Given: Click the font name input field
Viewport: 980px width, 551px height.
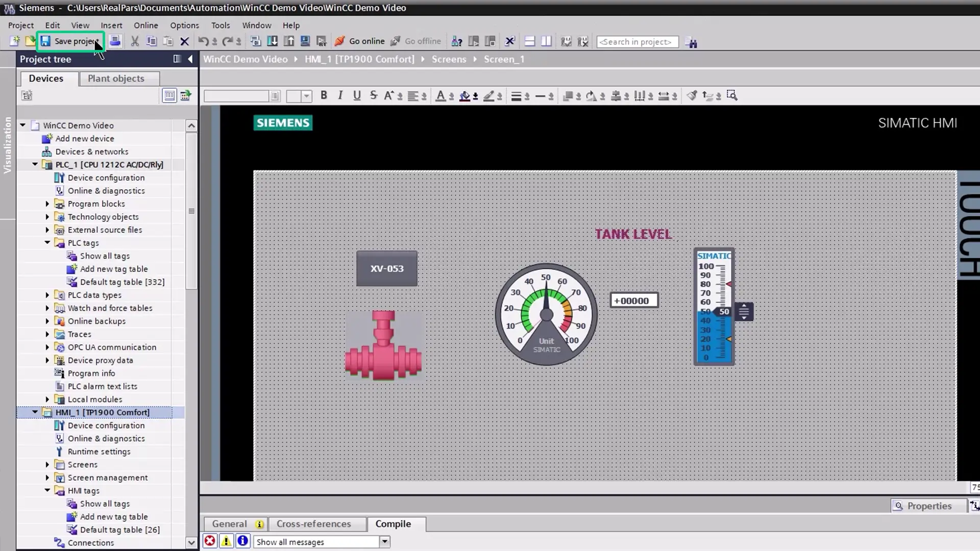Looking at the screenshot, I should (236, 96).
